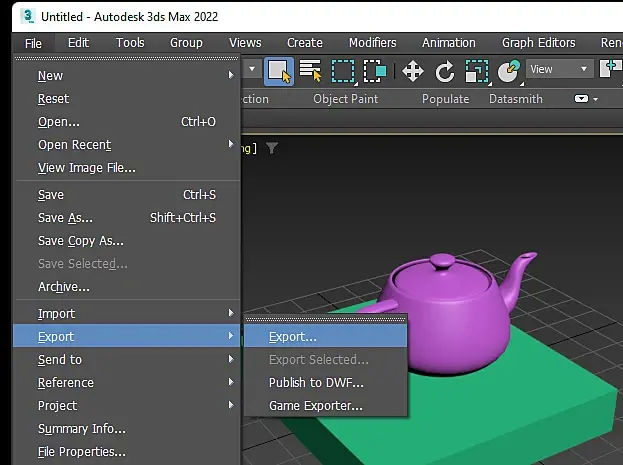Choose Save Copy As... menu entry
The width and height of the screenshot is (623, 465).
tap(127, 241)
